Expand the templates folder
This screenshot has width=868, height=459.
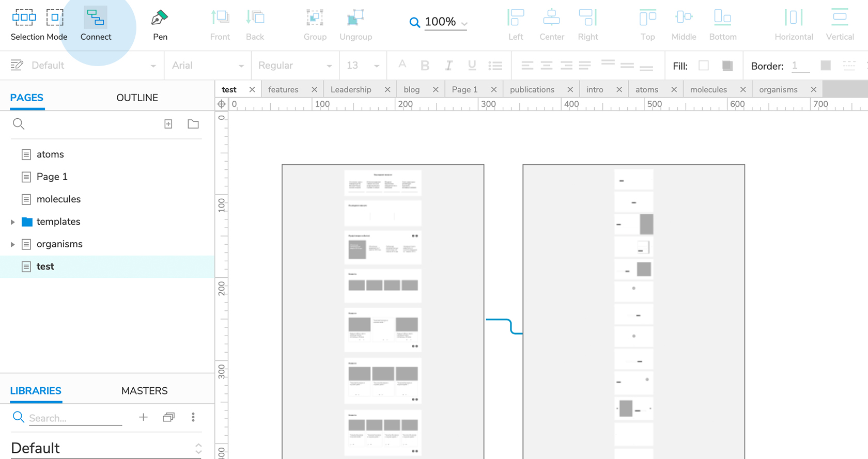(13, 222)
